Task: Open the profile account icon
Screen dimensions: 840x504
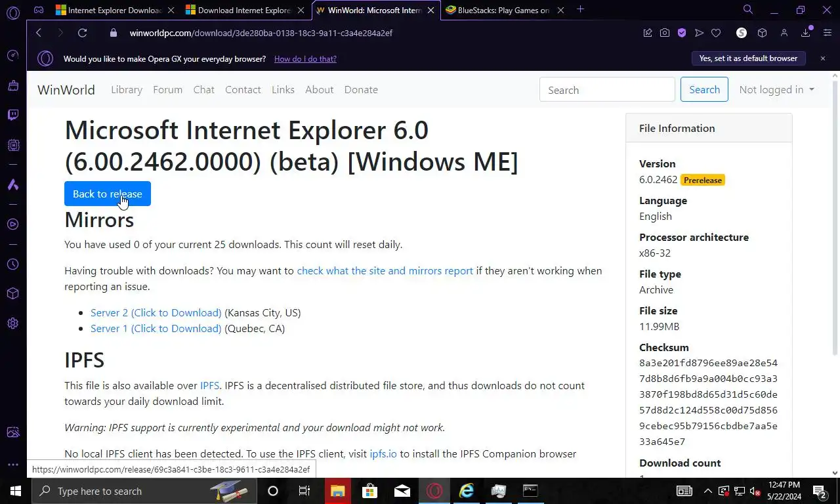Action: [x=784, y=33]
